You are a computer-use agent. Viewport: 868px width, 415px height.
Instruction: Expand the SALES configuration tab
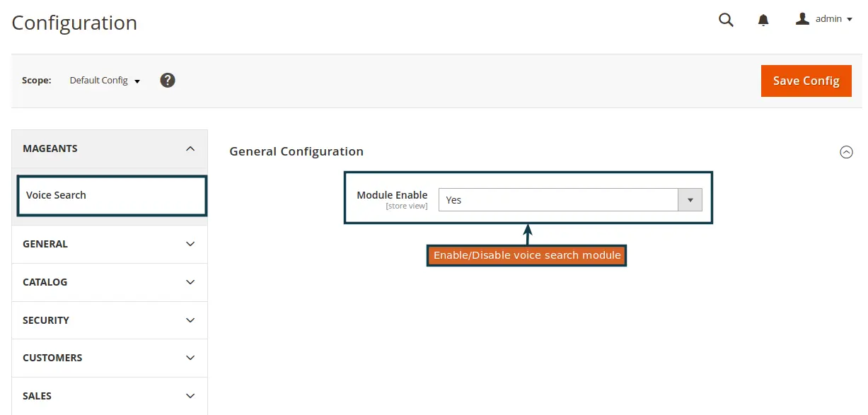(x=110, y=396)
